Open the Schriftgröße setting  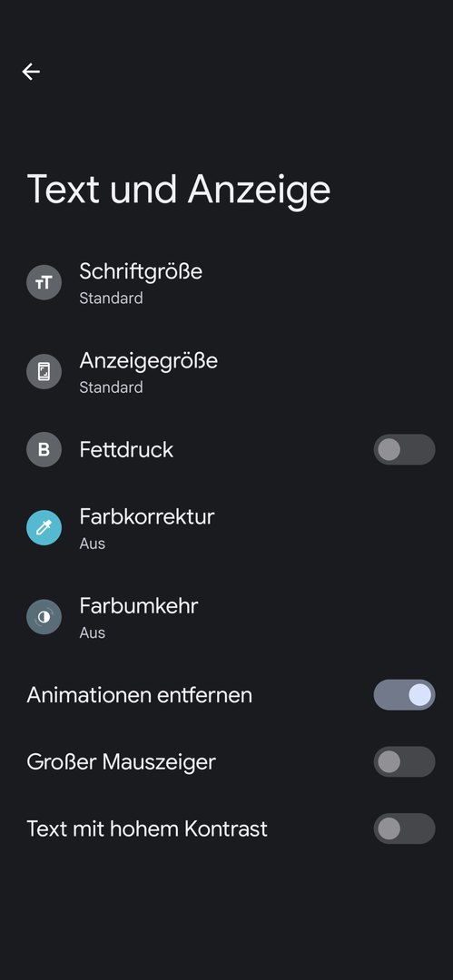point(227,282)
